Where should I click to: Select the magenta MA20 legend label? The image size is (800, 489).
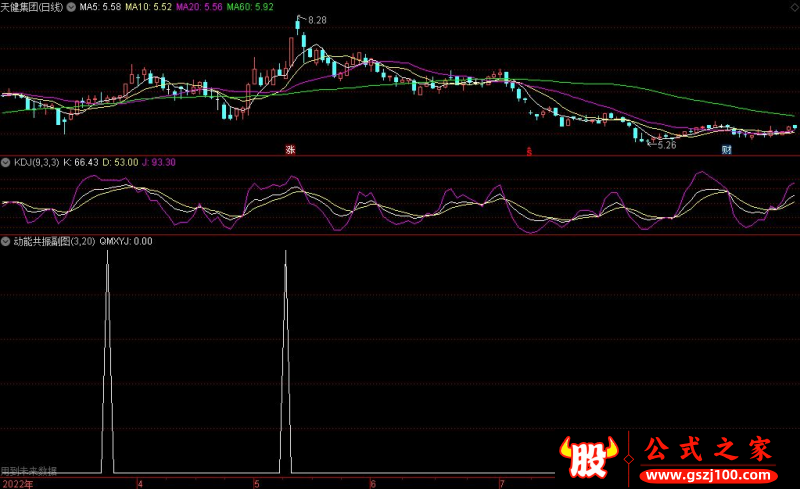(x=199, y=7)
